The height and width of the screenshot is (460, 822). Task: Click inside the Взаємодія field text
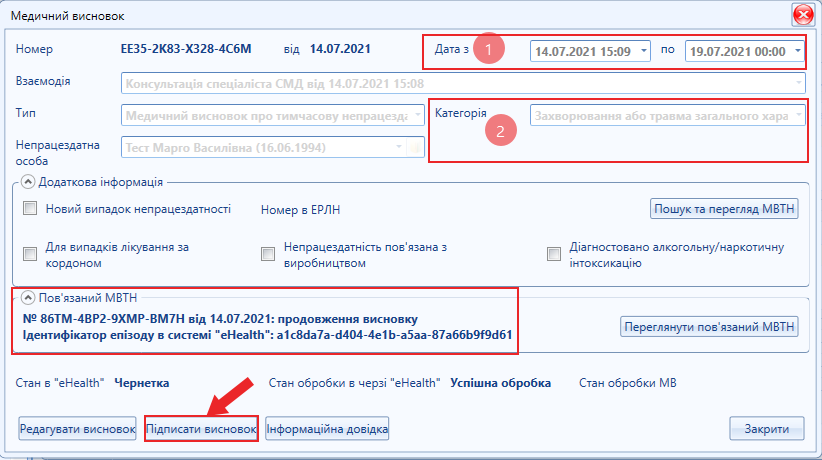click(x=275, y=83)
